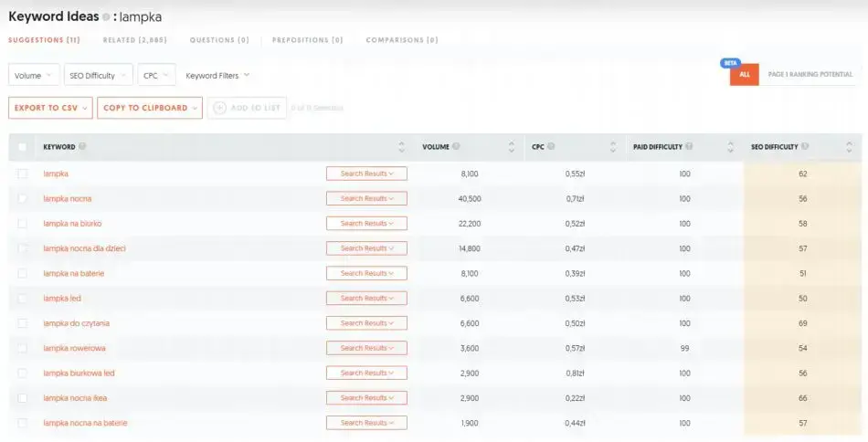This screenshot has width=868, height=442.
Task: Select the lampka rowerowa row checkbox
Action: (x=23, y=348)
